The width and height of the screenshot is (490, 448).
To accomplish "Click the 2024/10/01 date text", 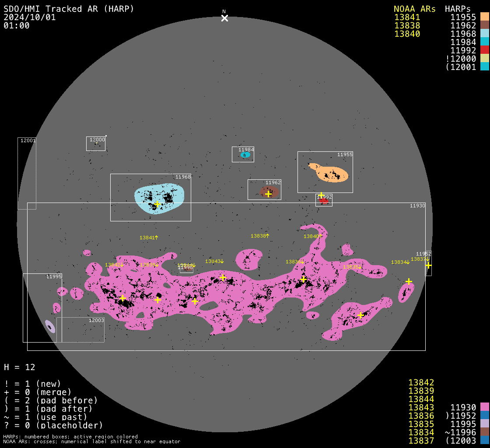I will pyautogui.click(x=29, y=17).
